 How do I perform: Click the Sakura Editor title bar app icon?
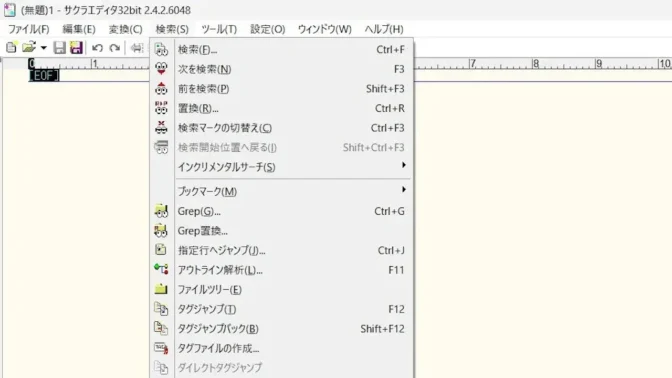(x=9, y=10)
